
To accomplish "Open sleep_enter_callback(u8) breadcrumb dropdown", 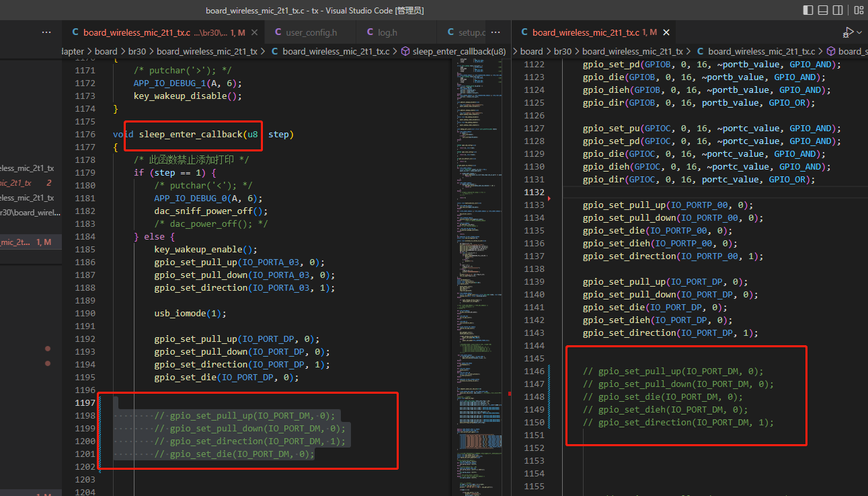I will [x=459, y=51].
